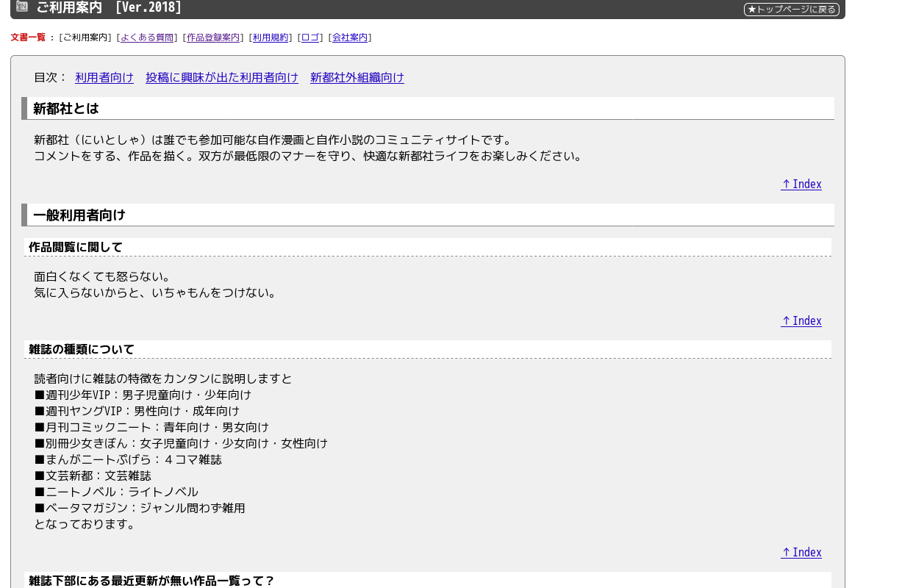
Task: Click the line ■週刊少年VIP：男子児童向け・少年向け
Action: [143, 395]
